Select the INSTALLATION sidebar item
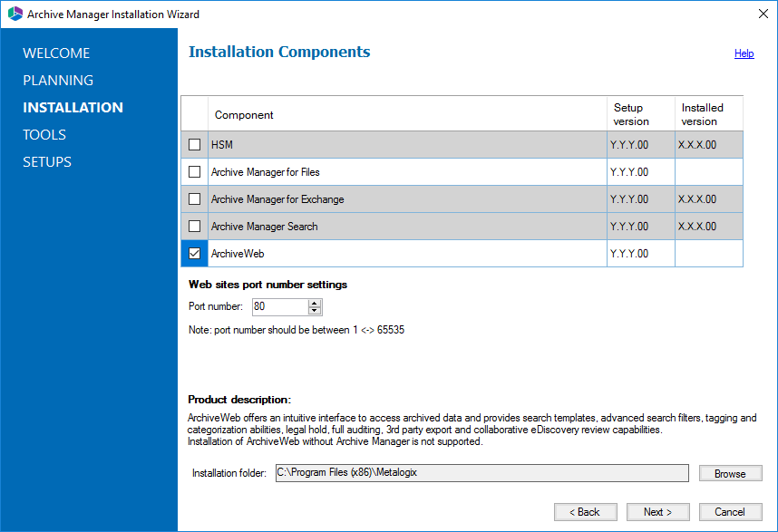 click(x=73, y=108)
